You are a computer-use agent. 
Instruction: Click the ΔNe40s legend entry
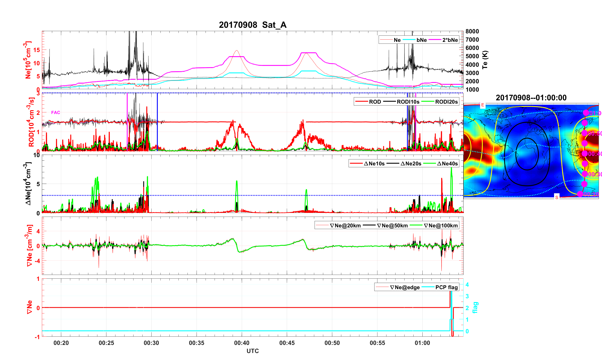tap(447, 164)
